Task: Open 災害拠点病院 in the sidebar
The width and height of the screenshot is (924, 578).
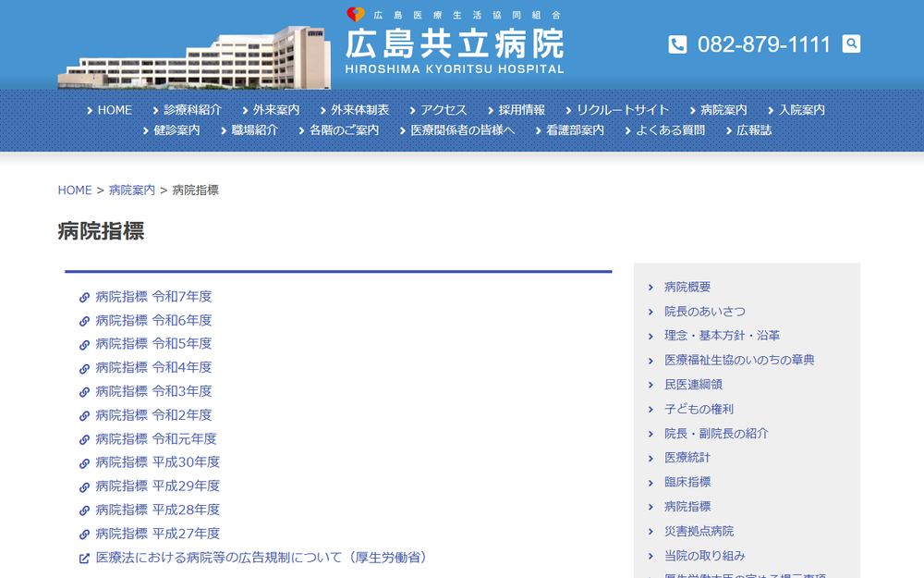Action: tap(699, 531)
